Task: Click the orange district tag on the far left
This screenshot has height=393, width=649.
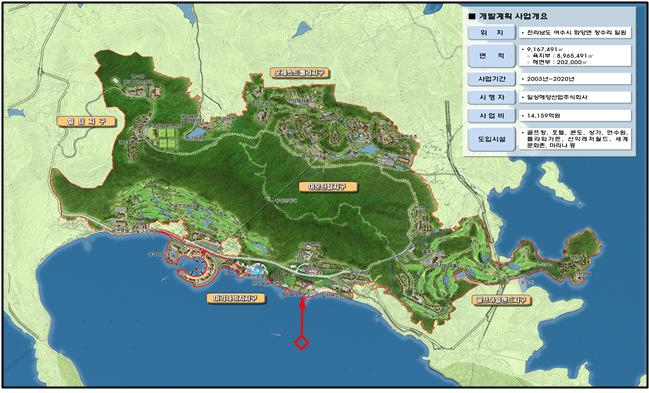Action: pyautogui.click(x=86, y=121)
